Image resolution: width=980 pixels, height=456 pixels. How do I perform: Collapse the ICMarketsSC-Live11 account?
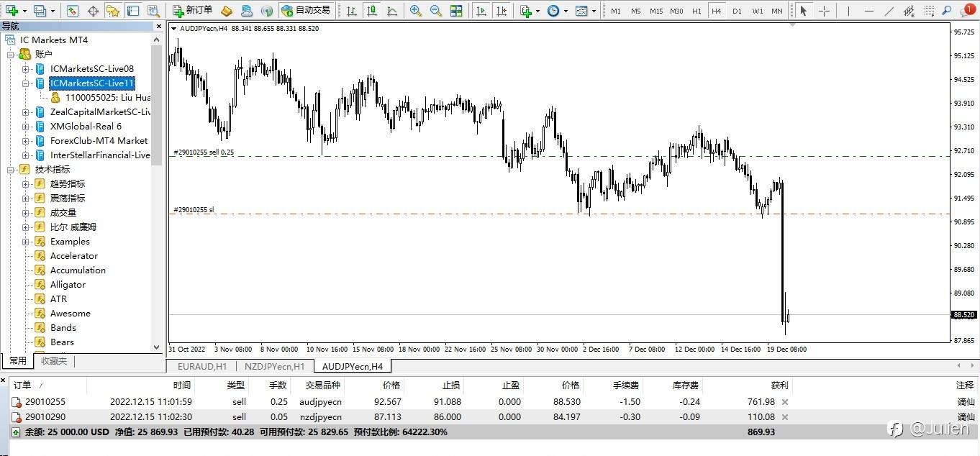pos(26,83)
